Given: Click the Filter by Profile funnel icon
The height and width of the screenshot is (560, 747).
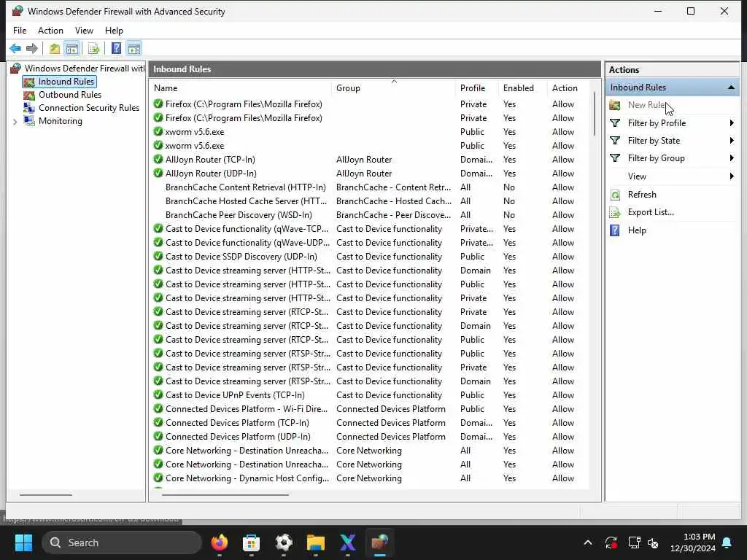Looking at the screenshot, I should point(615,122).
